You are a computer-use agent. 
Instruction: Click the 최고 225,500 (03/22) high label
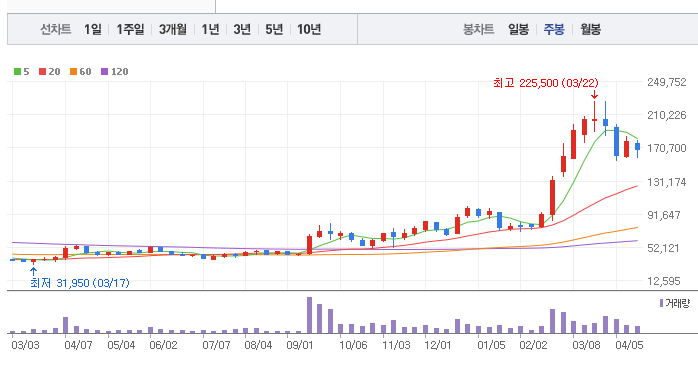pyautogui.click(x=546, y=83)
